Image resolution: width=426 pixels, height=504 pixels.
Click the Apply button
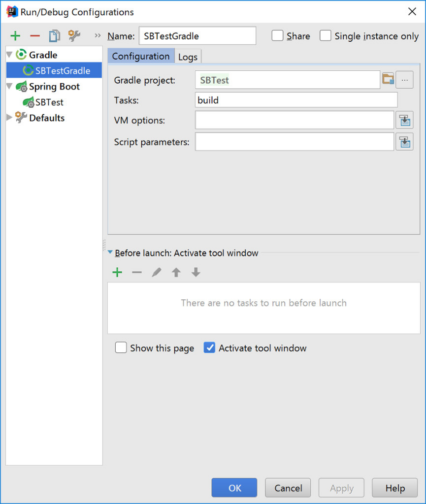[x=341, y=488]
